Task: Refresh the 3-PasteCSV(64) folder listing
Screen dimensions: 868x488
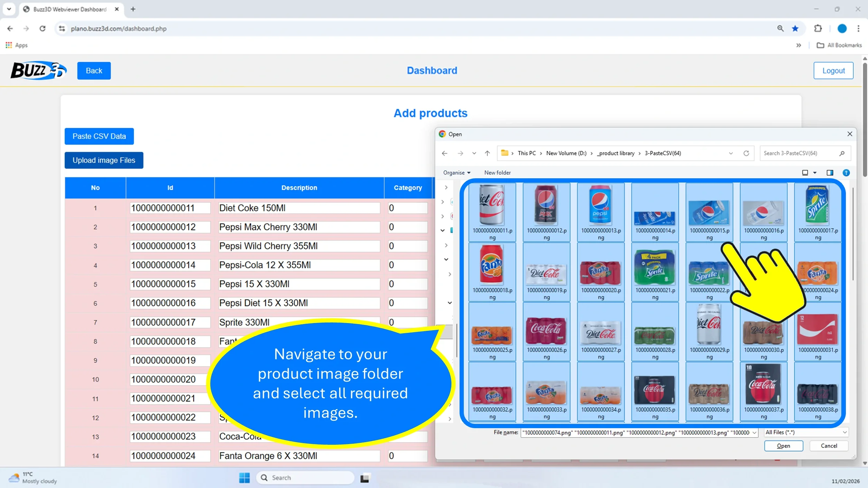Action: 746,153
